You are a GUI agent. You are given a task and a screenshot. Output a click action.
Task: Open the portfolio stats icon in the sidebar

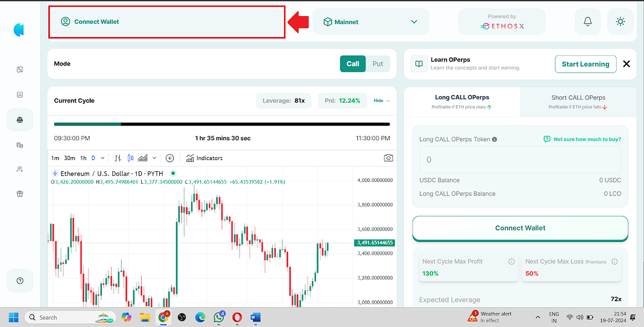(x=20, y=94)
